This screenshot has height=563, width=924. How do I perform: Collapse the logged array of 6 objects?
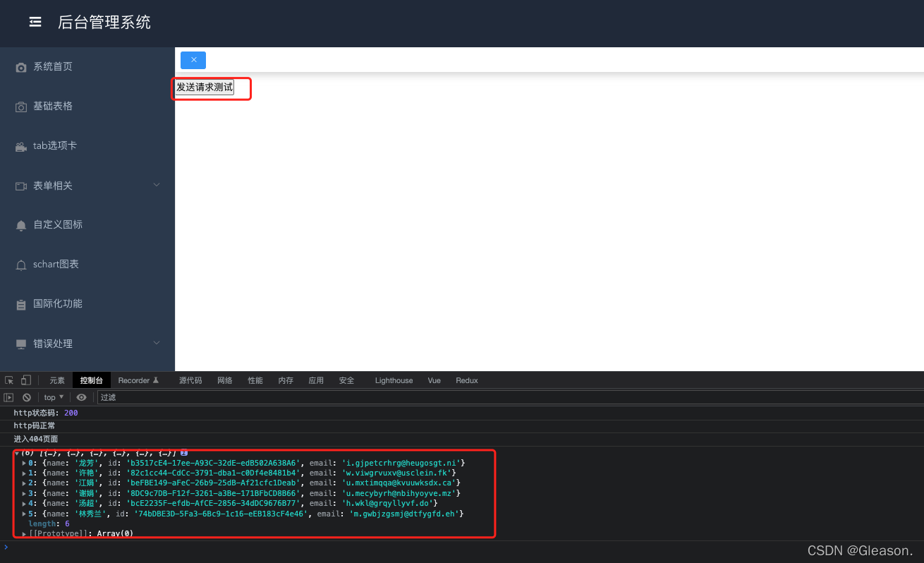[17, 453]
